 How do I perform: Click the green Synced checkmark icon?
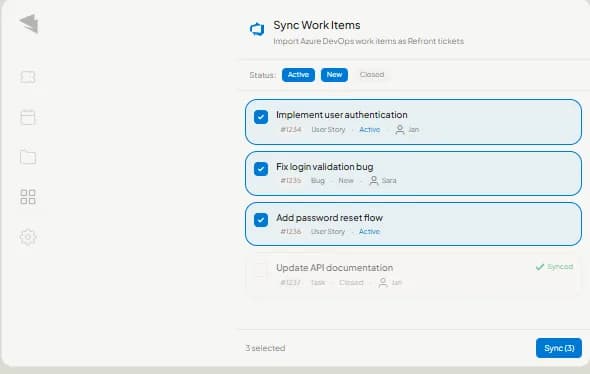[x=540, y=267]
